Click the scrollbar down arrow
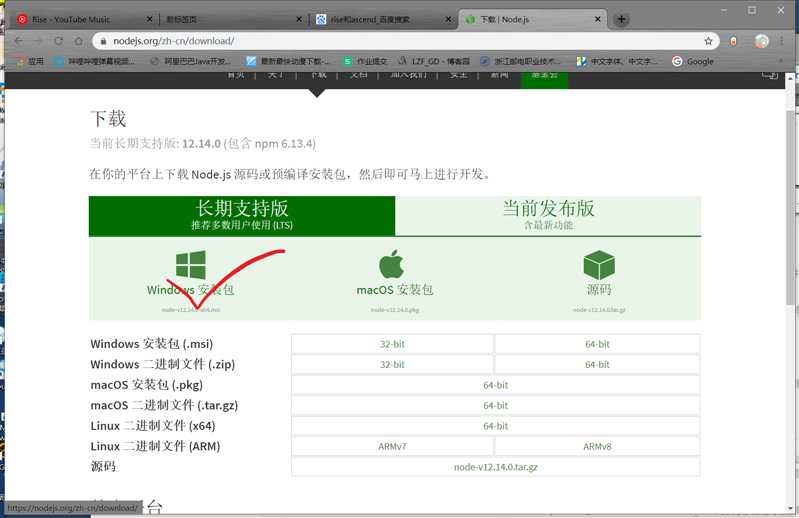 [790, 508]
